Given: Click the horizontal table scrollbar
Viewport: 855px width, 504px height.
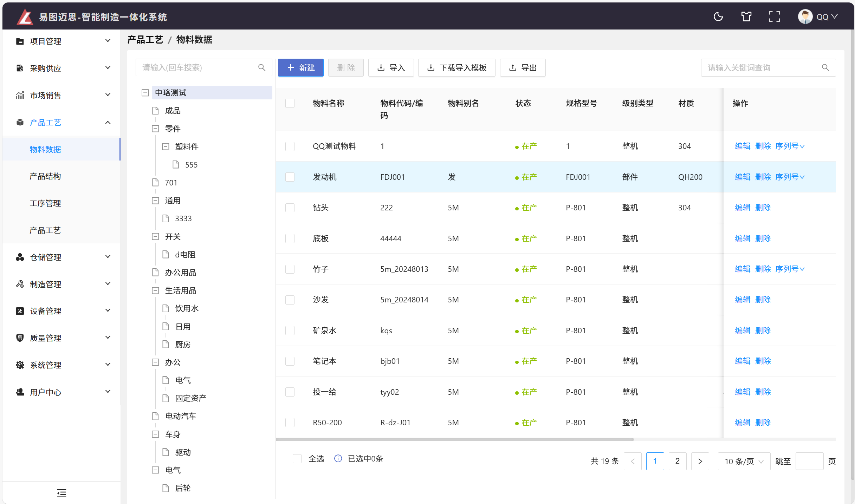Looking at the screenshot, I should (x=454, y=439).
